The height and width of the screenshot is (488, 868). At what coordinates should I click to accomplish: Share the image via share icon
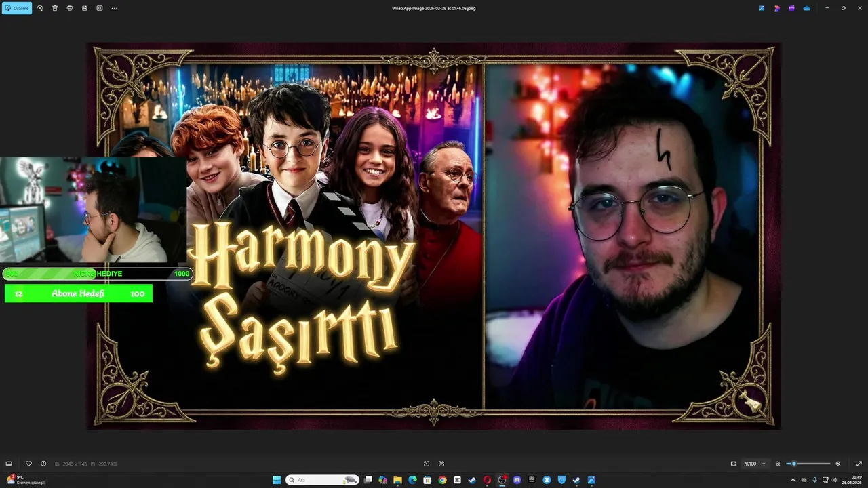coord(85,8)
